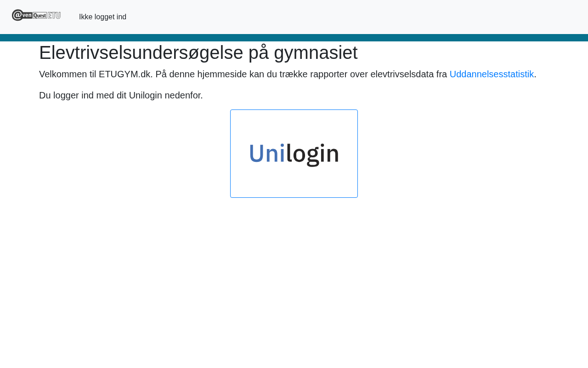Click the Quest part of the logo
This screenshot has height=368, width=588.
(x=40, y=15)
